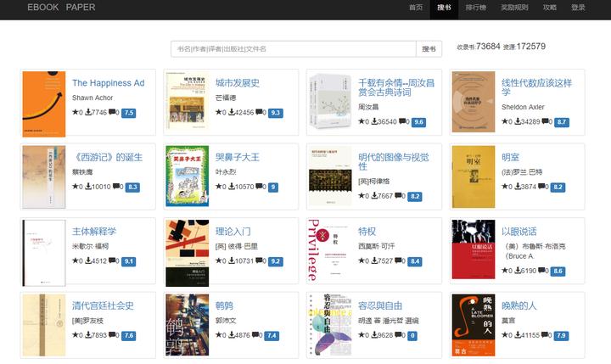
Task: Click star icon on 主体解释学 card
Action: pyautogui.click(x=76, y=261)
